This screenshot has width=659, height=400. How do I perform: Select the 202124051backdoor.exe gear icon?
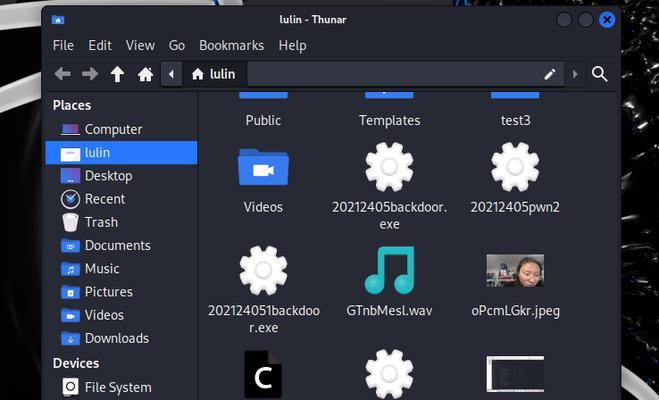(x=264, y=271)
